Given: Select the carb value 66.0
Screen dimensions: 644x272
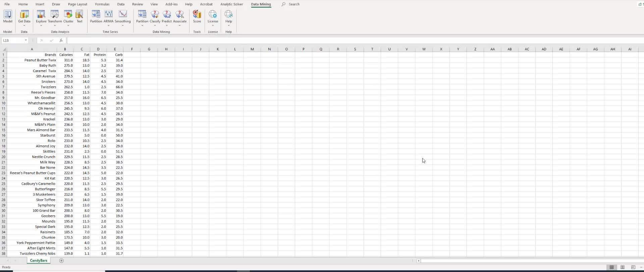Looking at the screenshot, I should pyautogui.click(x=115, y=87).
